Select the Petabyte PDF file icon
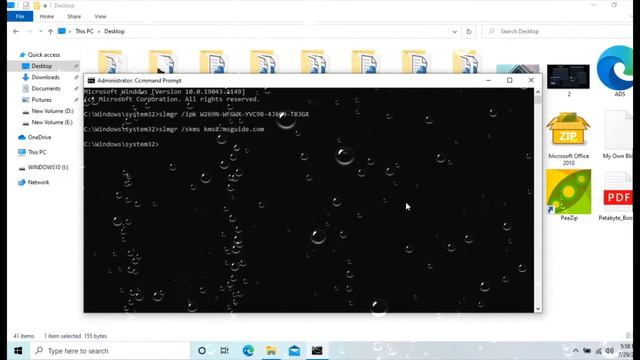Screen dimensions: 640x360 click(617, 196)
